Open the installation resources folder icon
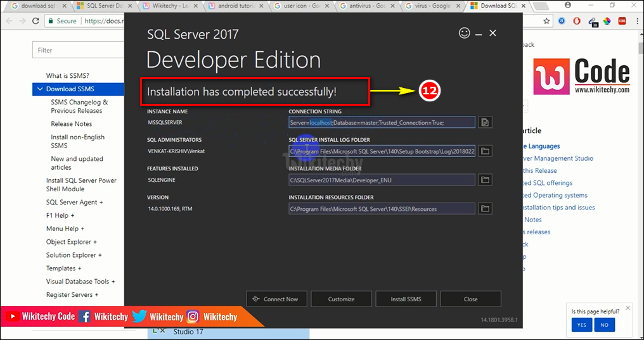Image resolution: width=644 pixels, height=340 pixels. (486, 208)
